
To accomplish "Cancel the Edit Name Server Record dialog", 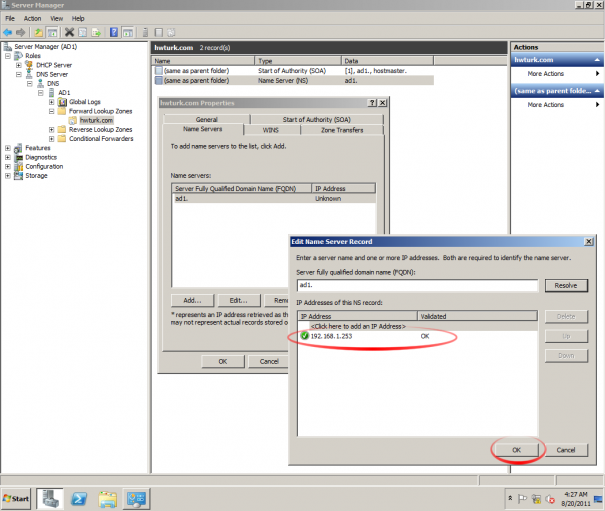I will [566, 450].
